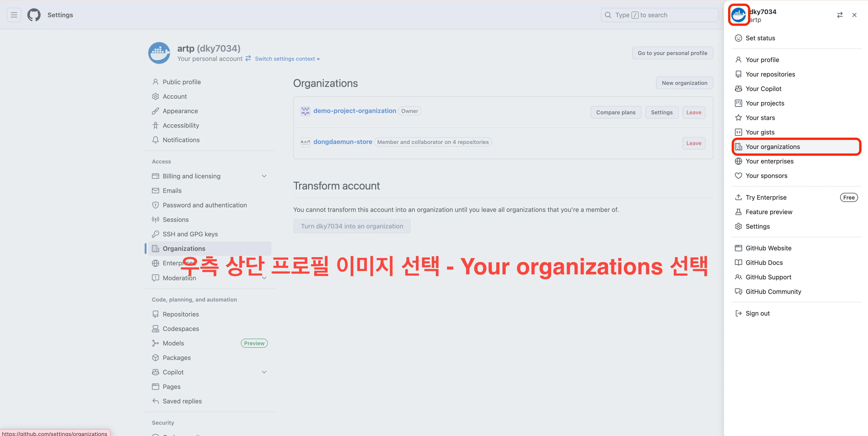Click the dky7034 avatar in the user panel
The height and width of the screenshot is (436, 868).
[738, 15]
